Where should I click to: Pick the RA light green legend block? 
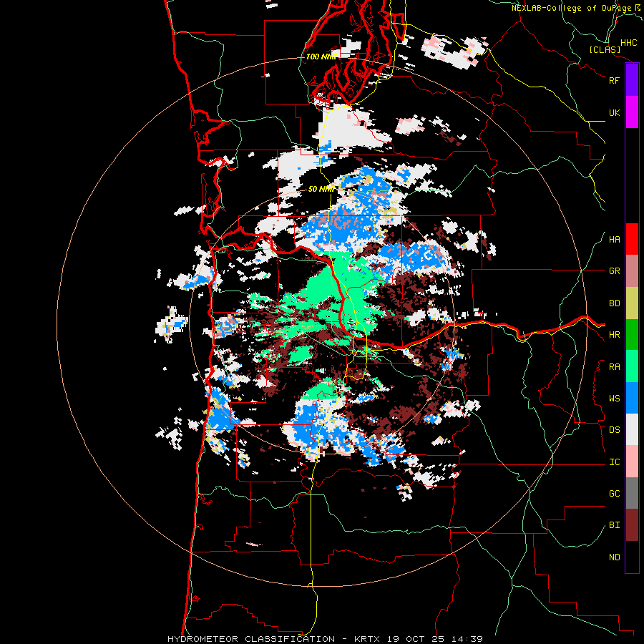coord(632,366)
